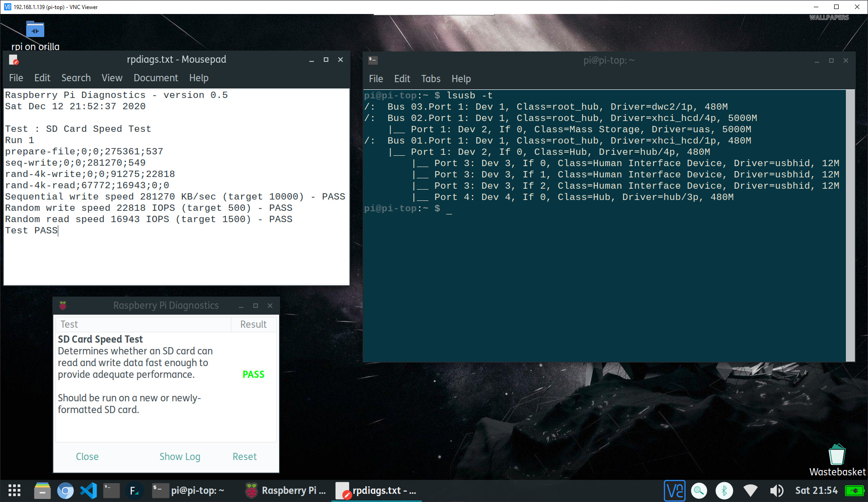This screenshot has width=868, height=502.
Task: Switch to Raspberry Pi Diagnostics taskbar entry
Action: tap(285, 491)
